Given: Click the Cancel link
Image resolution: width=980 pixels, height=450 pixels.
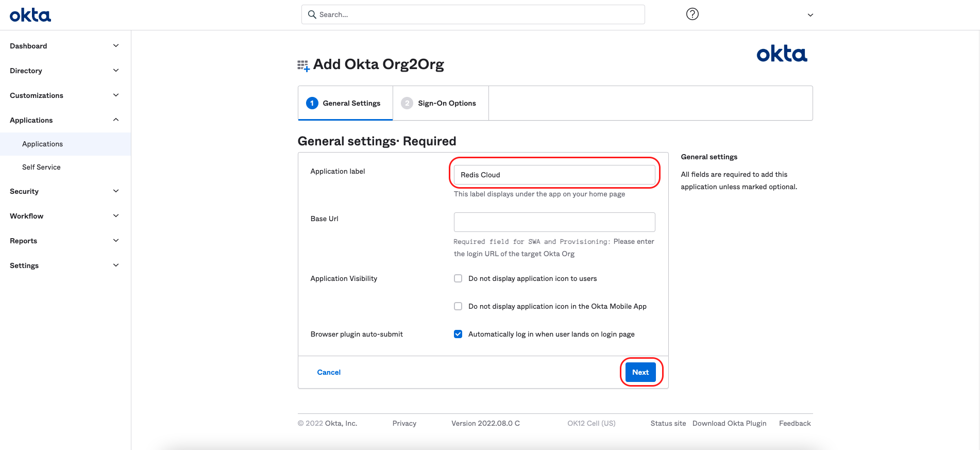Looking at the screenshot, I should [x=329, y=372].
